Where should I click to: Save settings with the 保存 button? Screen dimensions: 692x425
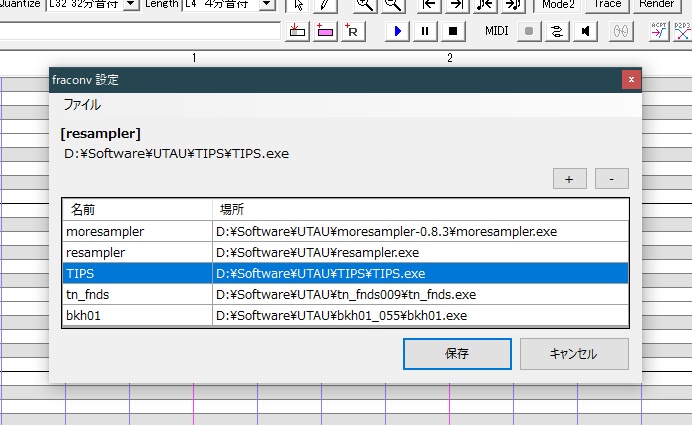[457, 354]
